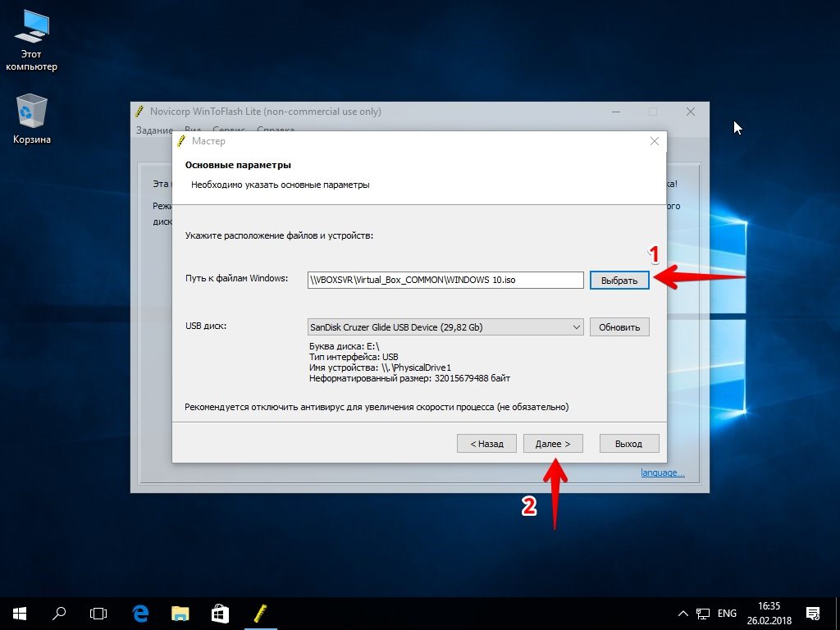Open Task View in taskbar

[98, 614]
